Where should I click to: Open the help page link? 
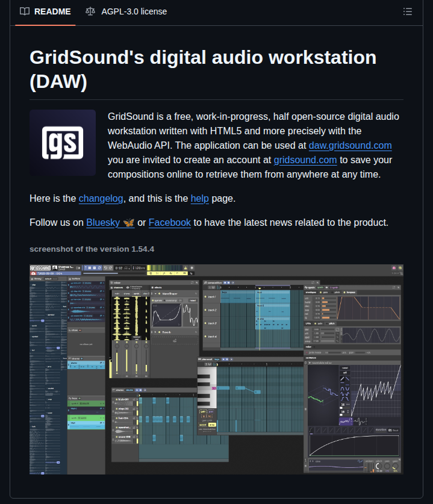pos(199,199)
